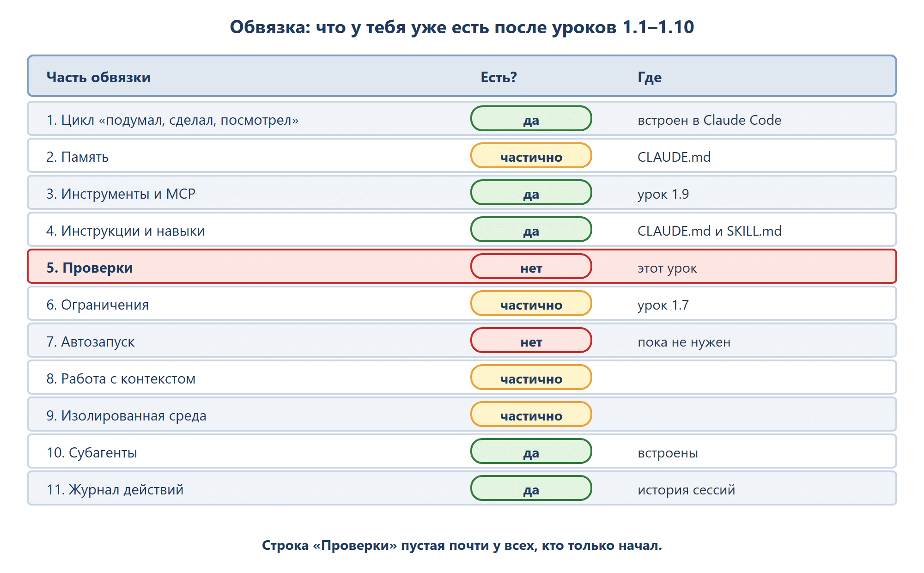Click the «нет» badge in the Проверки row
The image size is (924, 573).
531,267
